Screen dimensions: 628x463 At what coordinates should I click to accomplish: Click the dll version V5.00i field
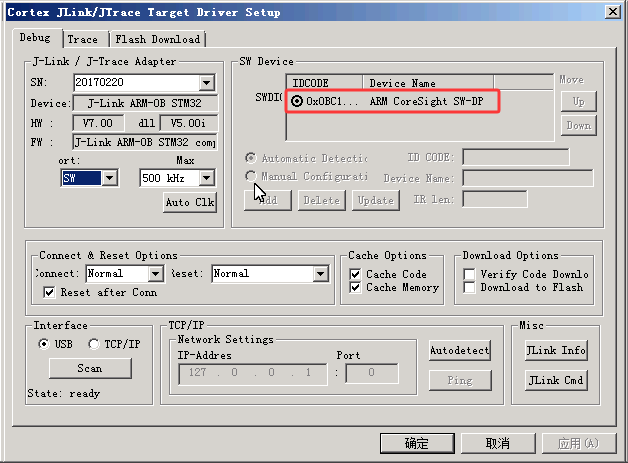point(188,123)
